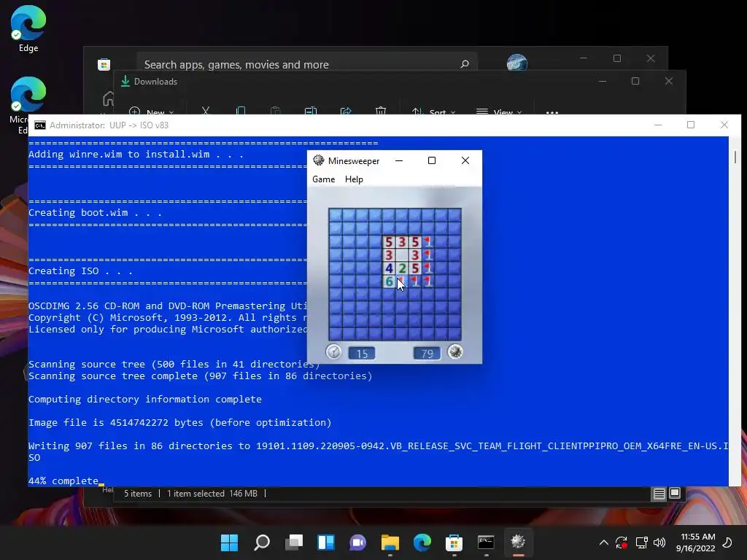Expand the Sort dropdown in File Explorer
The width and height of the screenshot is (747, 560).
tap(433, 112)
